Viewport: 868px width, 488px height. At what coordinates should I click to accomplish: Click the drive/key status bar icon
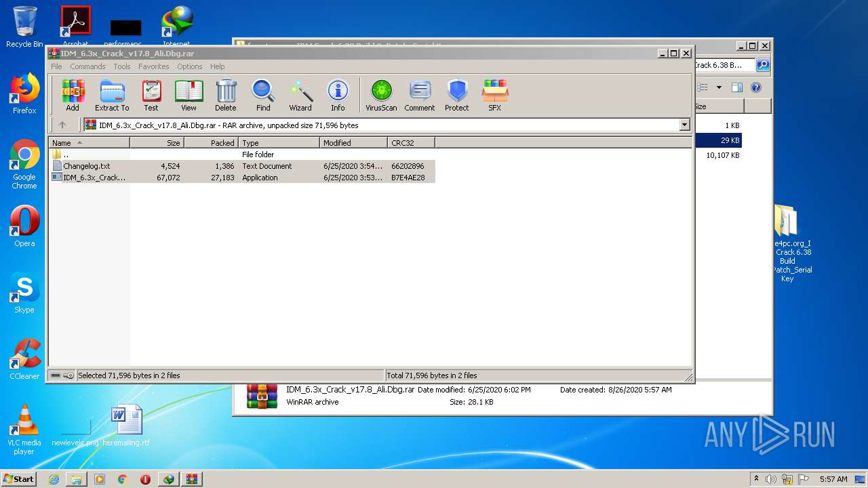coord(62,375)
